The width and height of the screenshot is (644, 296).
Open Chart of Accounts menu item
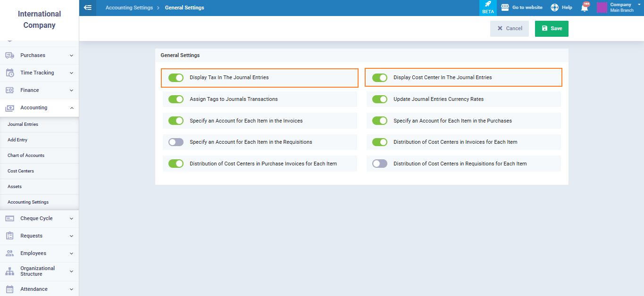pyautogui.click(x=26, y=156)
